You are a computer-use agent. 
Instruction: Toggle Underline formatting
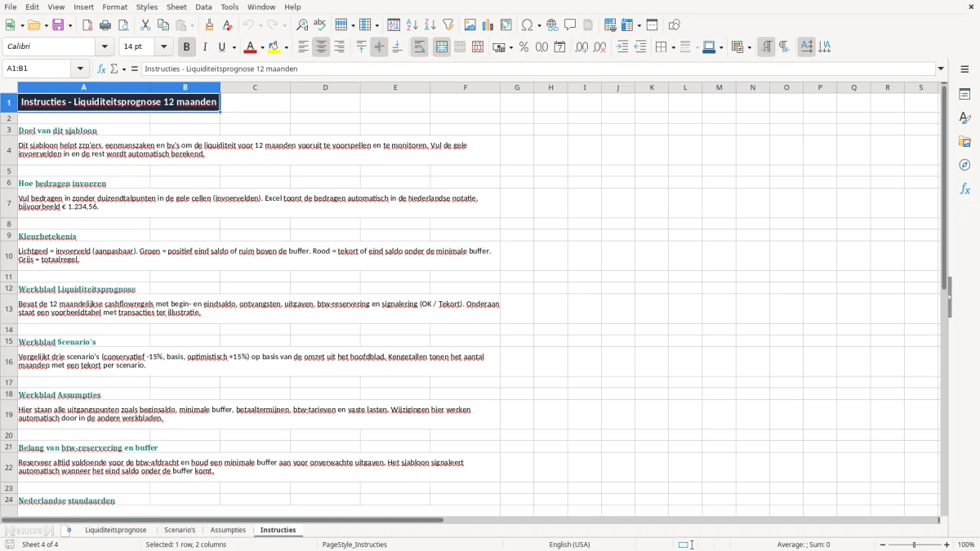(x=222, y=47)
